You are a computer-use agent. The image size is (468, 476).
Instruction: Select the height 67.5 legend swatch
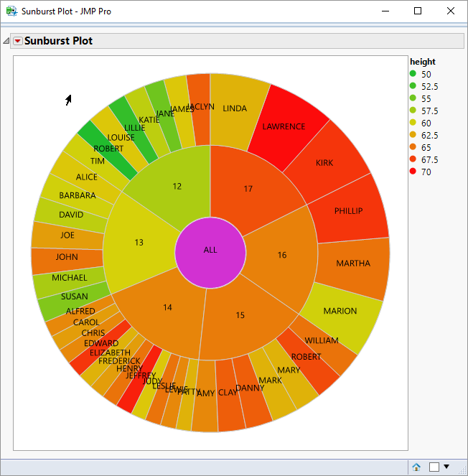coord(413,159)
